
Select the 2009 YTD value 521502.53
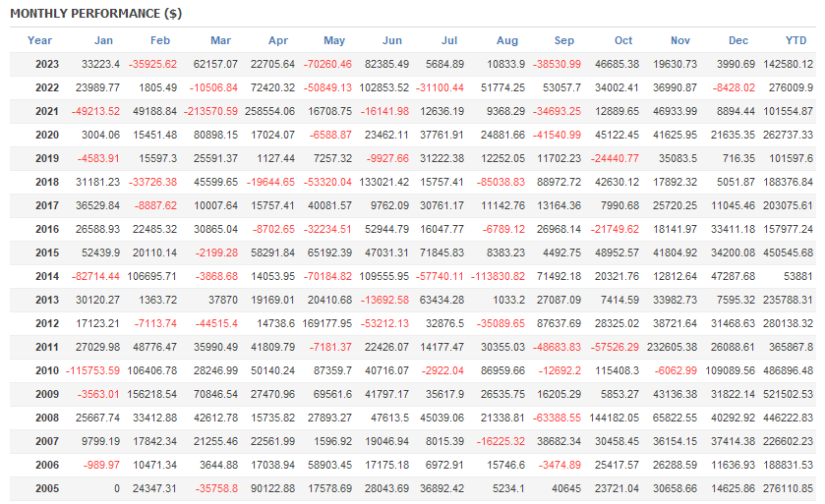[788, 394]
